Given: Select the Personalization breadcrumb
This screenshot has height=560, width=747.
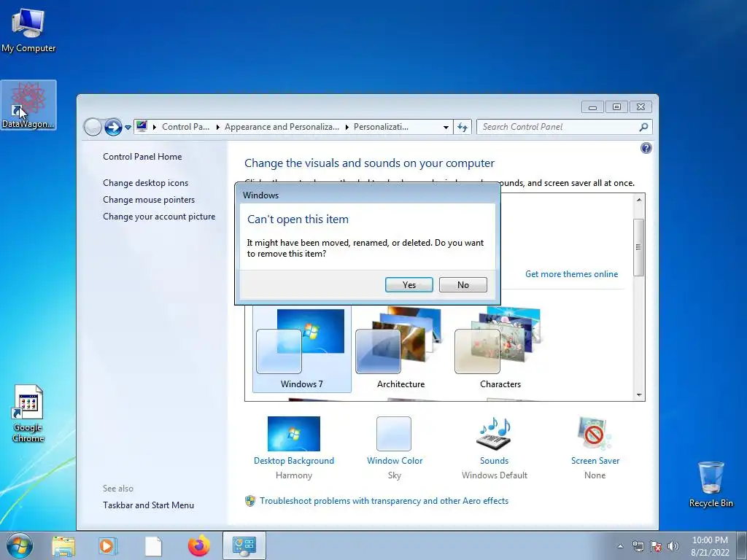Looking at the screenshot, I should pos(381,127).
